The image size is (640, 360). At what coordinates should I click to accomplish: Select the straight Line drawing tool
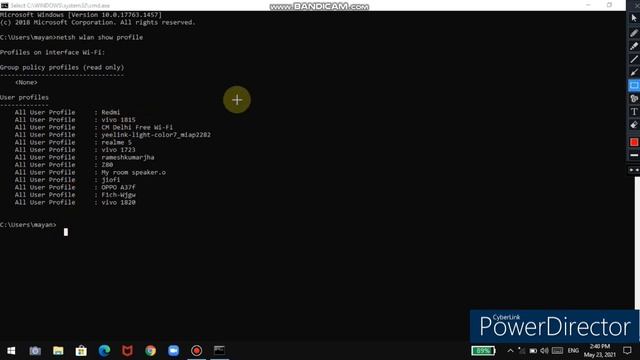click(x=634, y=59)
